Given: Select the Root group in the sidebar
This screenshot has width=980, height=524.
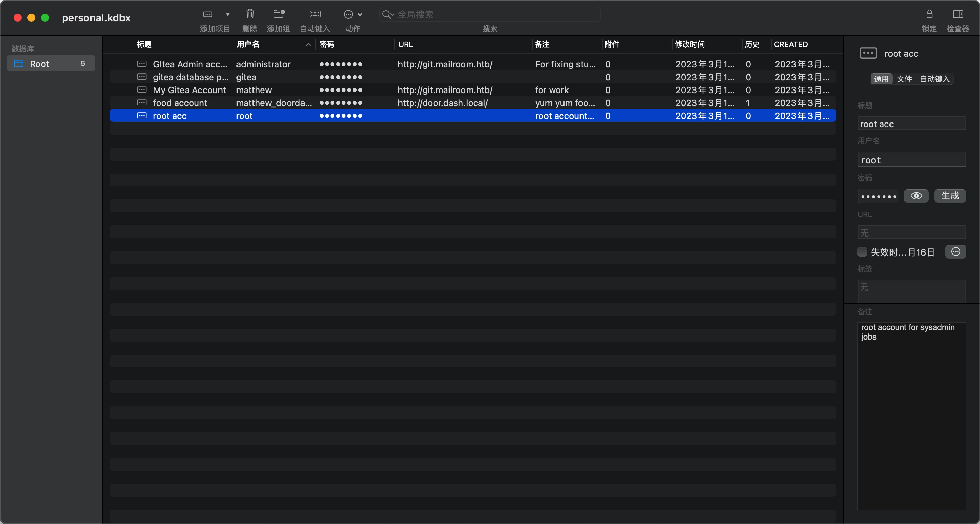Looking at the screenshot, I should (39, 64).
